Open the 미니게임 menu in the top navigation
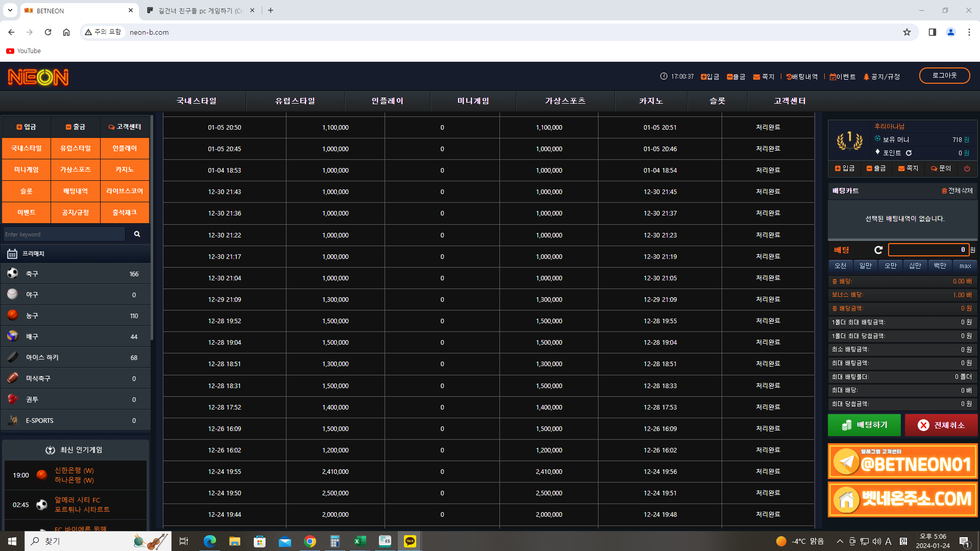980x551 pixels. point(473,101)
